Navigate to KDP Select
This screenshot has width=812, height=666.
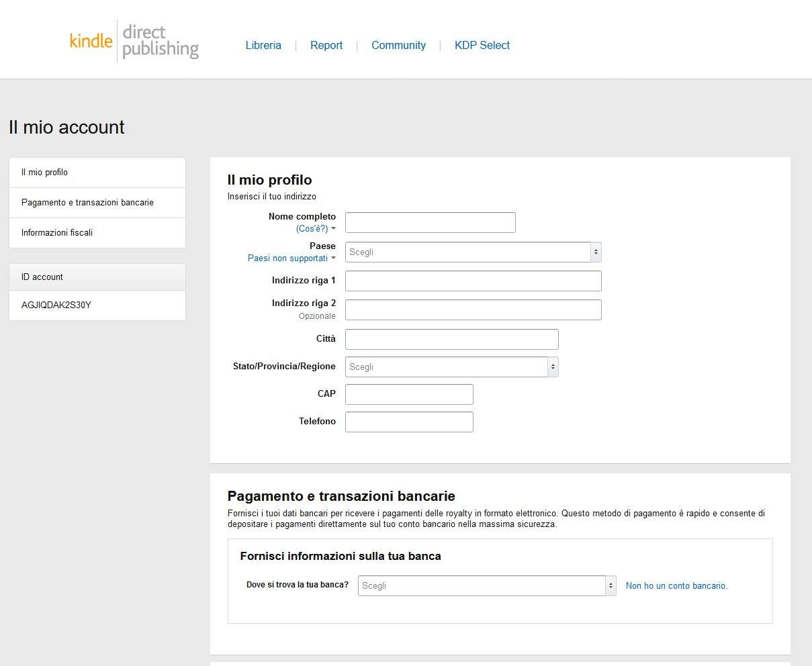pos(482,45)
